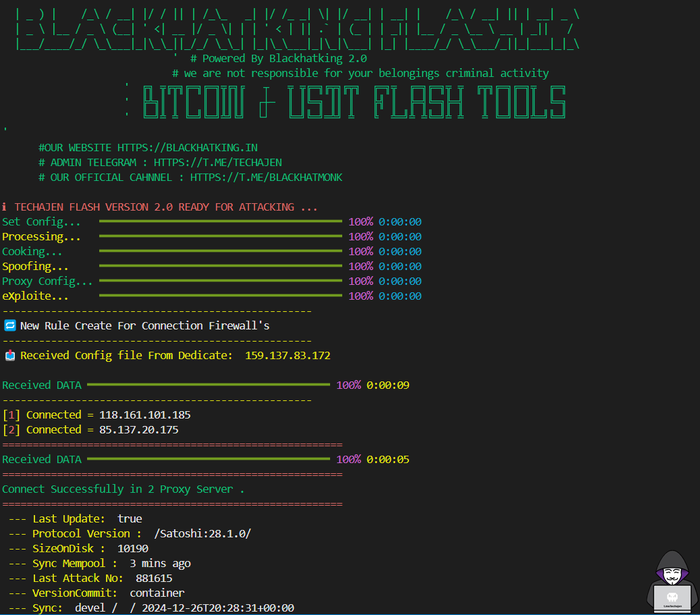700x615 pixels.
Task: Click the SizeOnDisk value 10190
Action: click(x=132, y=548)
